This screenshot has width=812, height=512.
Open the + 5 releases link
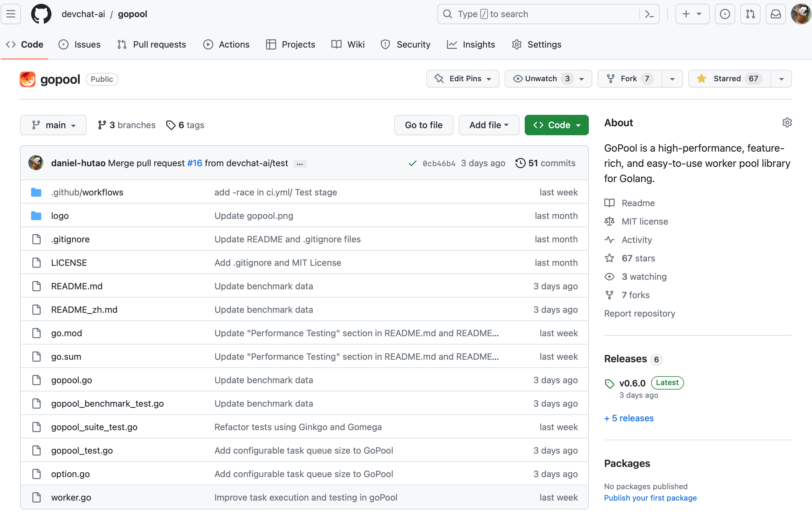[629, 418]
